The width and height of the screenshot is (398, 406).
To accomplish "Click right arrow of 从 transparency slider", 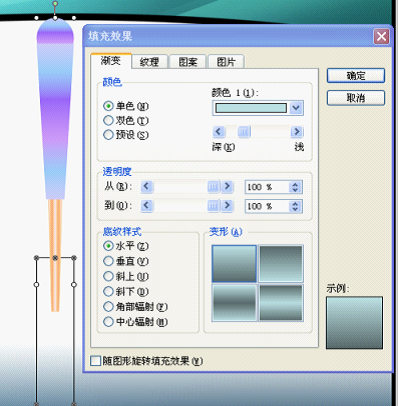I will pos(228,186).
